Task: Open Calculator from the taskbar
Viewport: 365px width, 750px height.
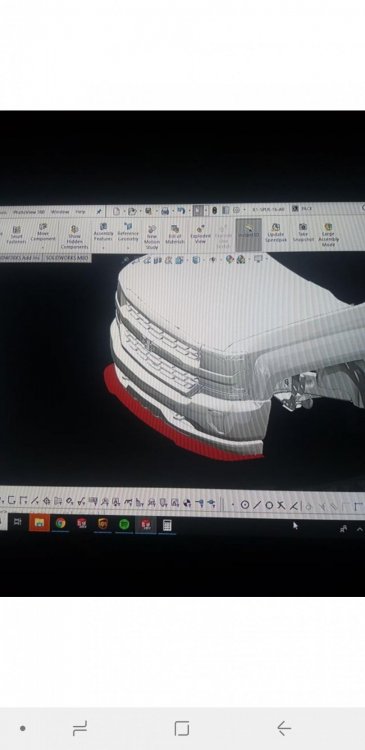Action: [x=167, y=525]
